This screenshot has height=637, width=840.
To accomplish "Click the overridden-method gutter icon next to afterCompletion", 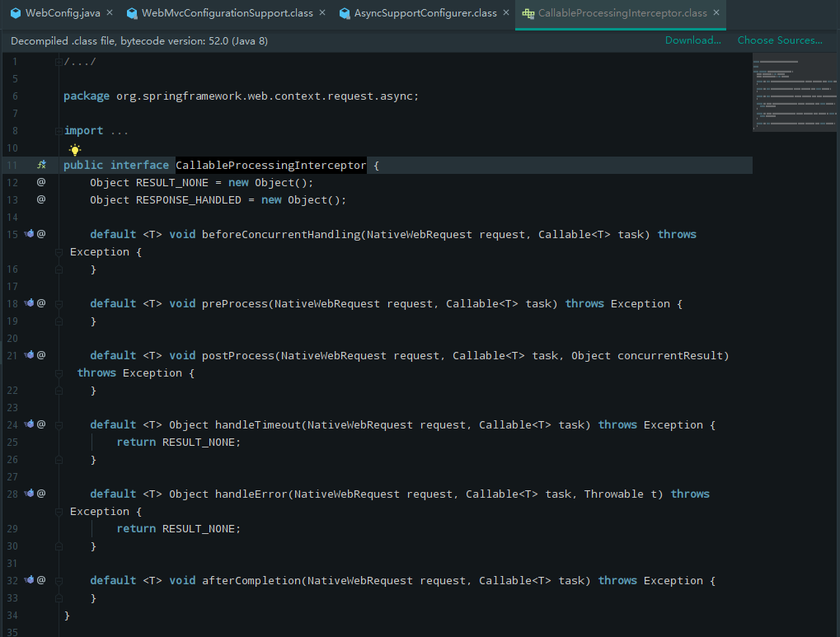I will (31, 580).
